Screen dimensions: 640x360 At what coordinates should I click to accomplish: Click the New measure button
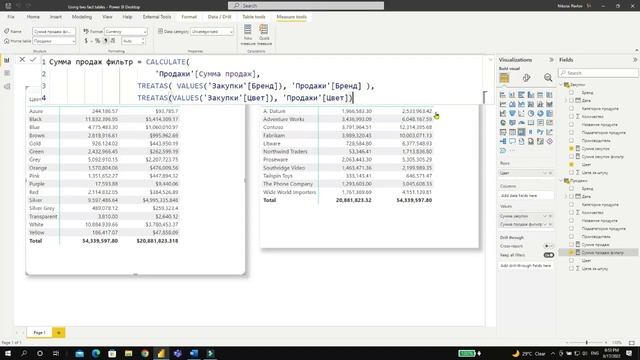pos(248,34)
